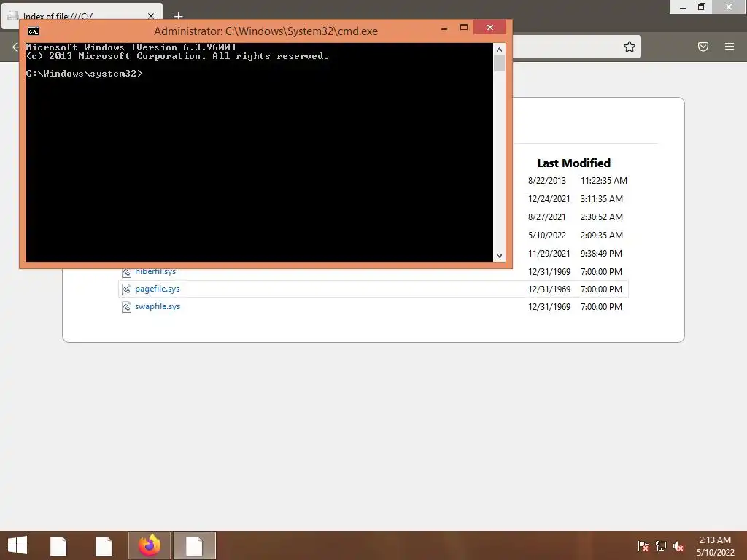Click the 8/22/2013 date cell
Viewport: 747px width, 560px height.
point(547,181)
